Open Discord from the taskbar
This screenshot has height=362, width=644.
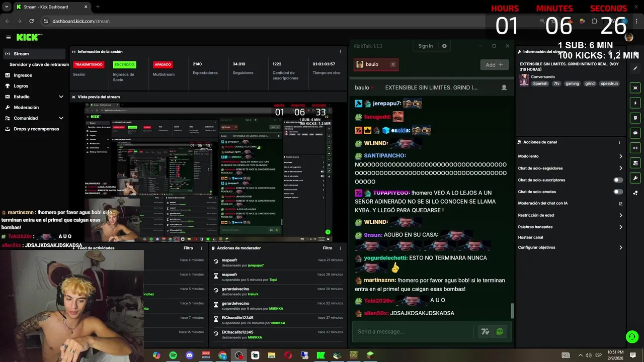click(189, 355)
